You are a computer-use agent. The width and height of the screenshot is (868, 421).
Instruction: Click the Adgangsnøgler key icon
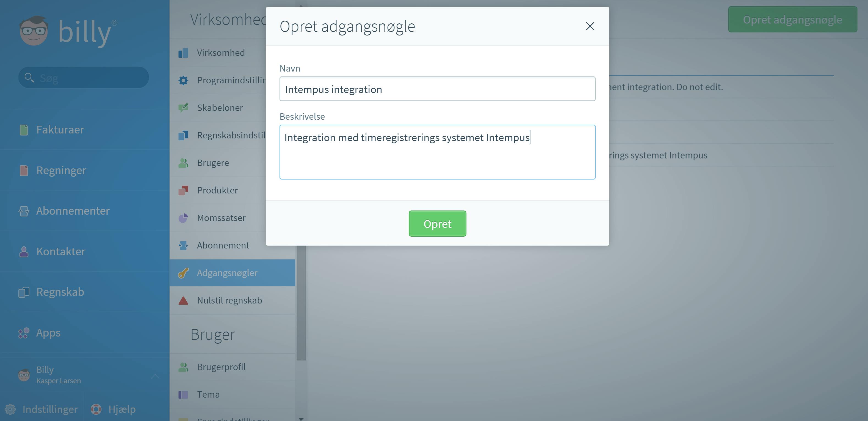tap(183, 273)
